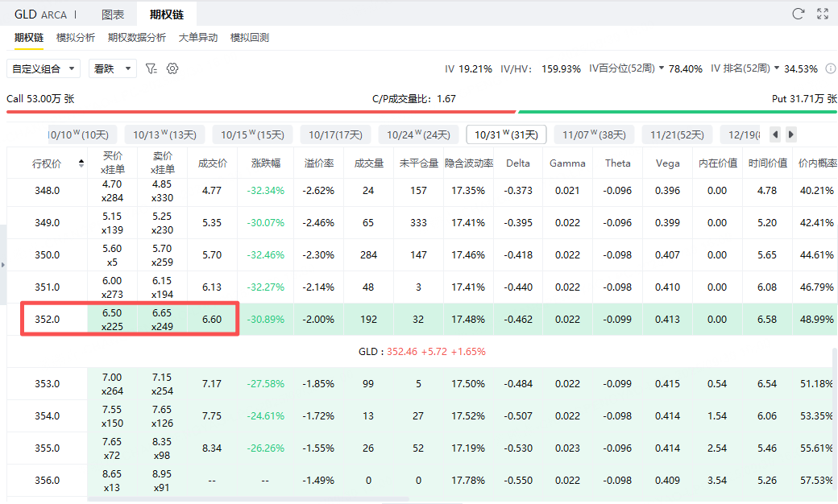
Task: Click the 行权价 column header
Action: click(47, 163)
